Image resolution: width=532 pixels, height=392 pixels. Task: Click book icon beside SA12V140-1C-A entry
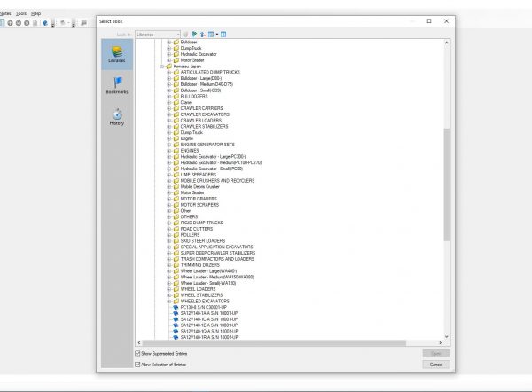pyautogui.click(x=176, y=319)
